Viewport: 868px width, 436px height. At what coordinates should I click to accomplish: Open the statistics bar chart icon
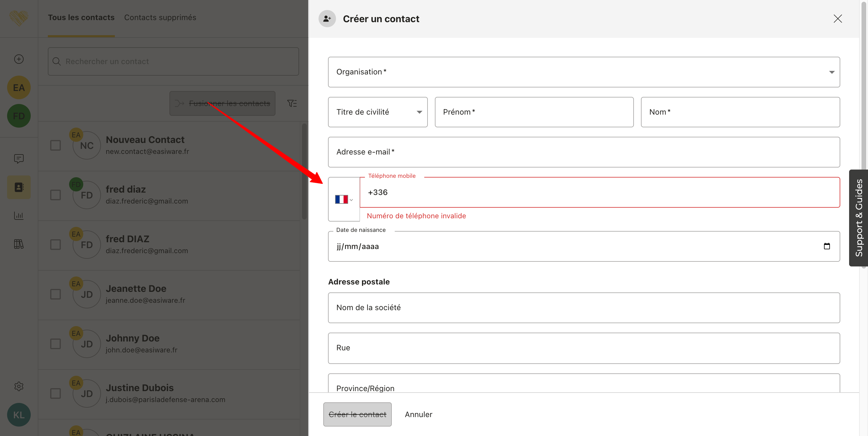pos(19,215)
